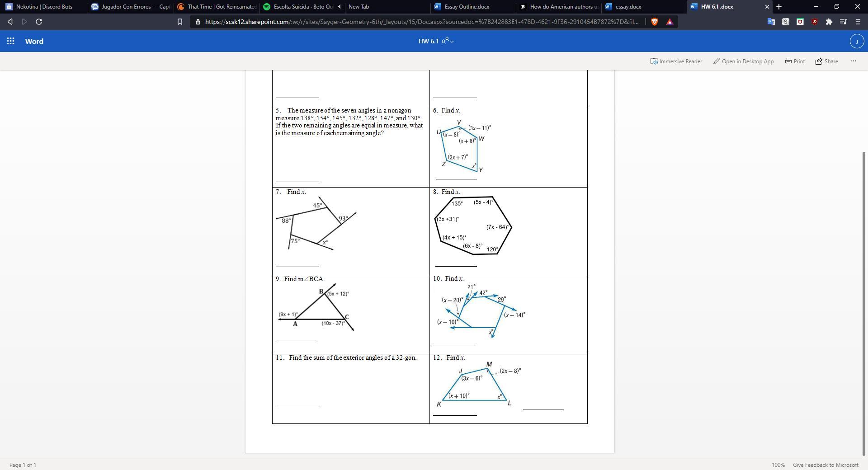Bookmark this page in the browser
The height and width of the screenshot is (470, 868).
tap(179, 22)
